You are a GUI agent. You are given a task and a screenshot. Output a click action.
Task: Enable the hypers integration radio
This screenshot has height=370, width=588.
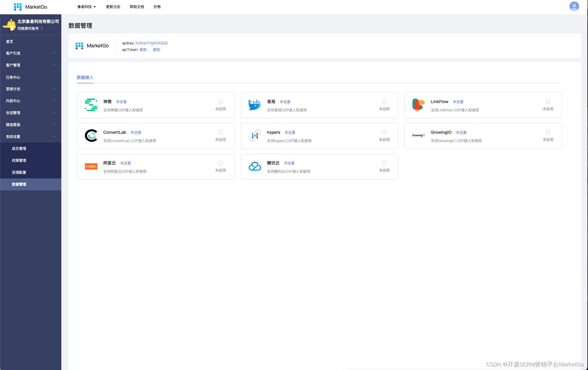pyautogui.click(x=384, y=132)
